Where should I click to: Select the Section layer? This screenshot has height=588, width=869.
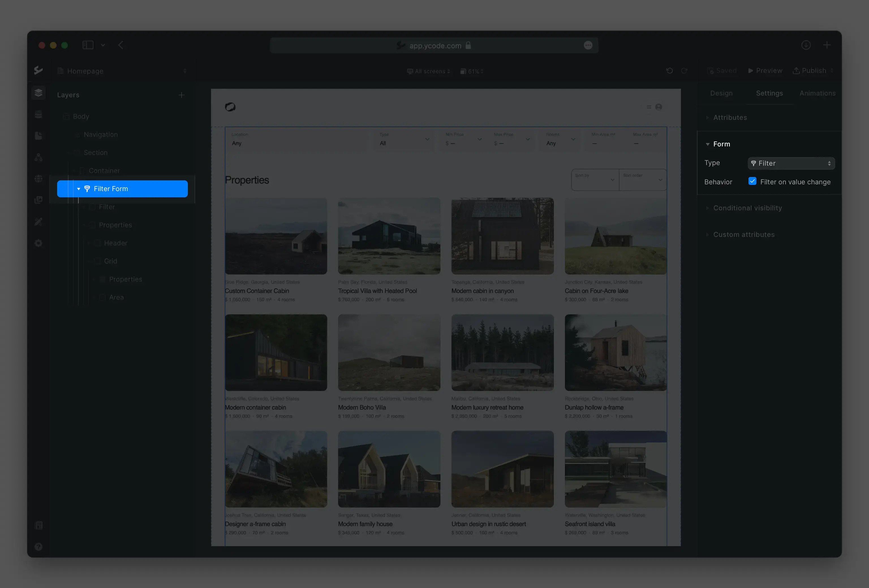[122, 153]
